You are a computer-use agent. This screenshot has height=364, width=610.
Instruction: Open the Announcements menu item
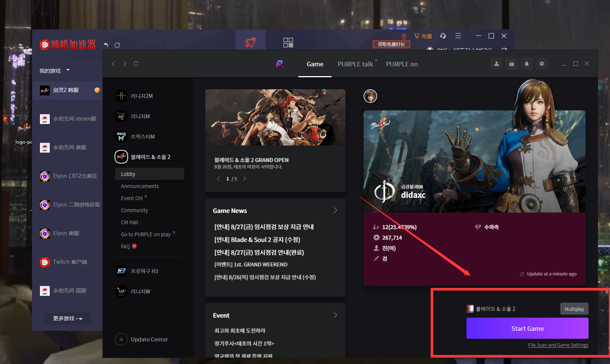coord(140,186)
